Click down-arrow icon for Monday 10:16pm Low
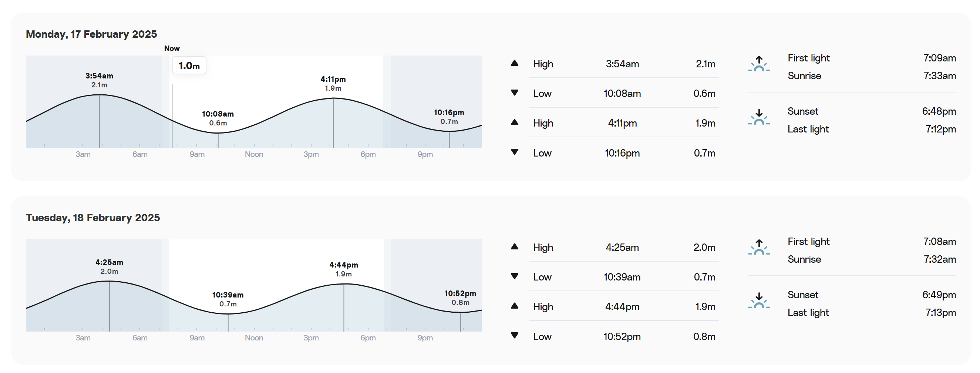 pos(514,152)
